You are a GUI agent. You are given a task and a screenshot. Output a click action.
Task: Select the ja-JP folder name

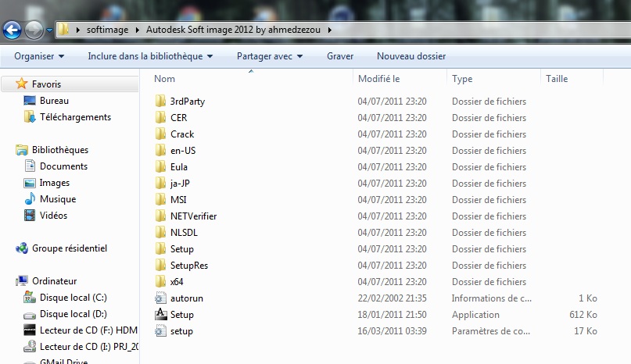coord(180,184)
